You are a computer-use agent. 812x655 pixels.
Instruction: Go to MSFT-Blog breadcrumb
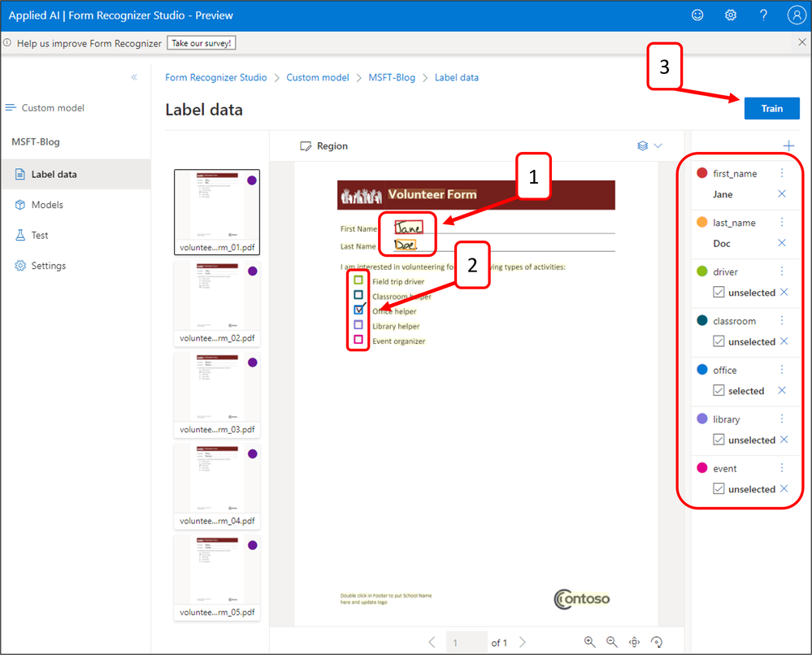tap(392, 78)
